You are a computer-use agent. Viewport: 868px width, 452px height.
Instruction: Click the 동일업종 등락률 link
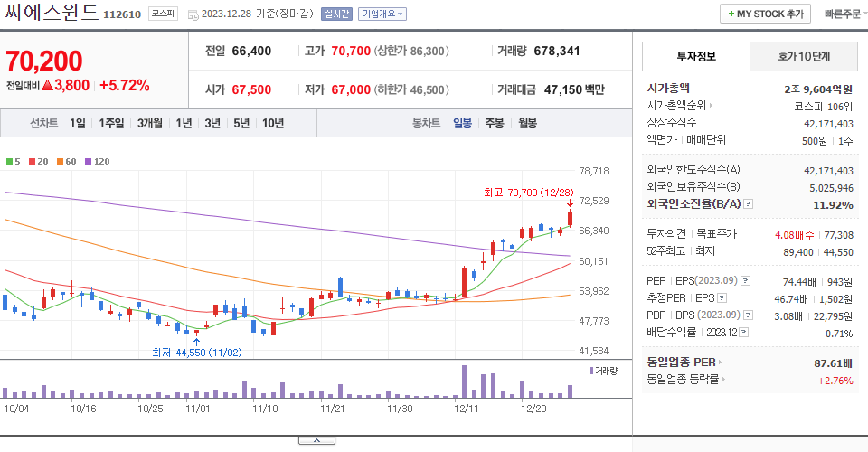point(684,380)
